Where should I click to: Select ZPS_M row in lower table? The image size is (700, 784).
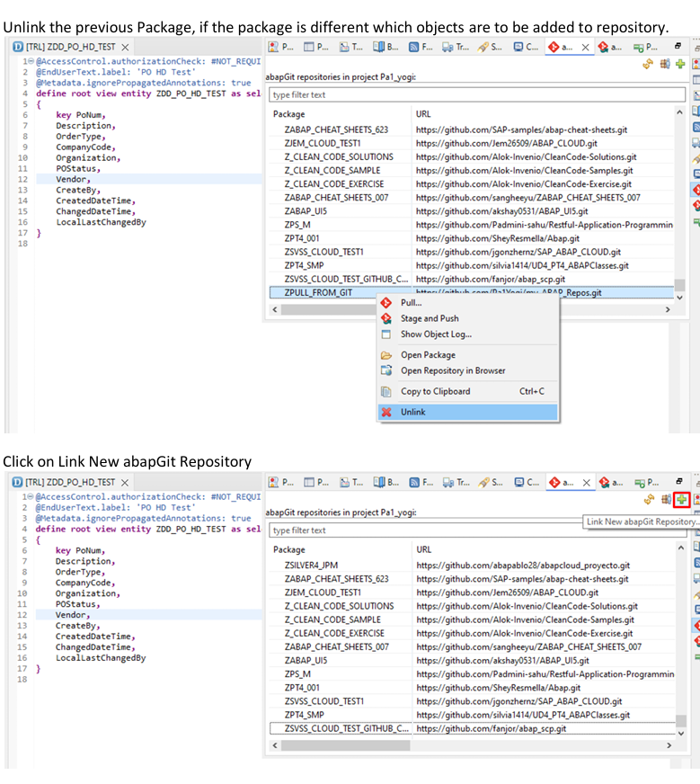point(472,674)
